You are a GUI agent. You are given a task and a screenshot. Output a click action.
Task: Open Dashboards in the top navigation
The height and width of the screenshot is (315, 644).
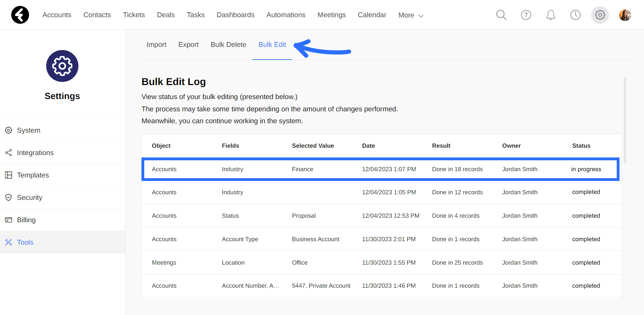tap(236, 15)
